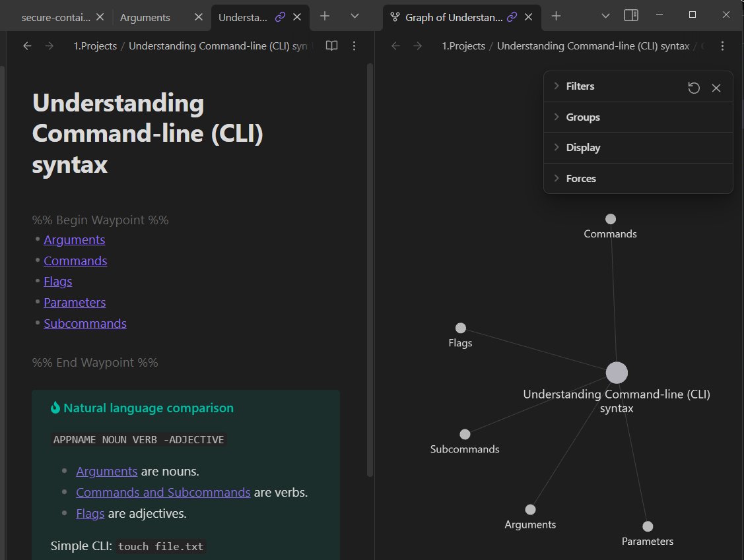
Task: Open the right pane tab list dropdown
Action: pos(605,16)
